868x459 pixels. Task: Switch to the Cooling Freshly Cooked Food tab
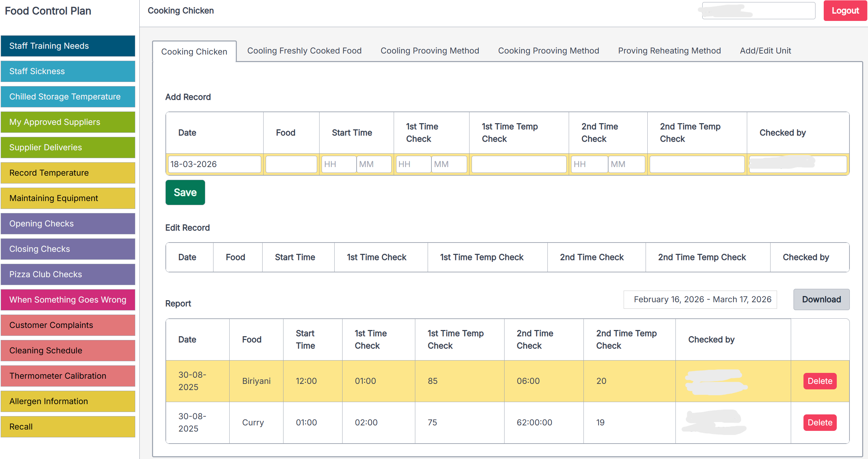tap(304, 51)
